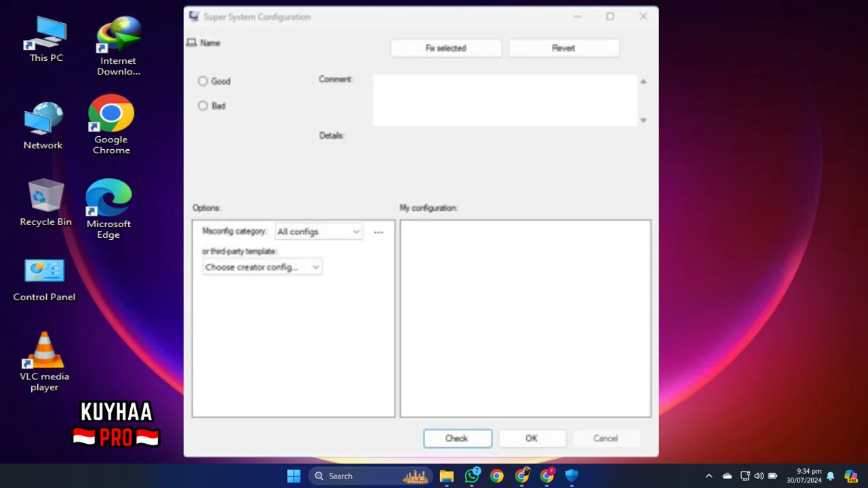Image resolution: width=868 pixels, height=488 pixels.
Task: Launch Microsoft Edge from desktop
Action: pyautogui.click(x=108, y=209)
